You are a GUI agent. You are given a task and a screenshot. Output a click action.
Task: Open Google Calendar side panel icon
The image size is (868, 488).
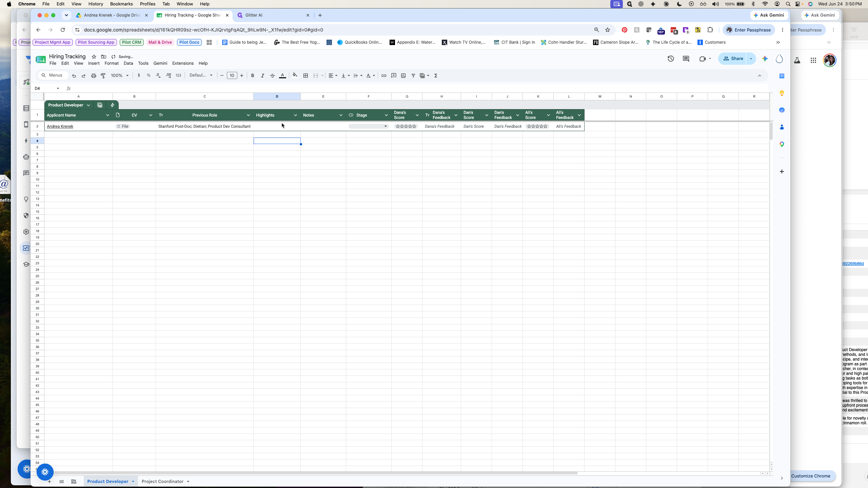(x=782, y=76)
